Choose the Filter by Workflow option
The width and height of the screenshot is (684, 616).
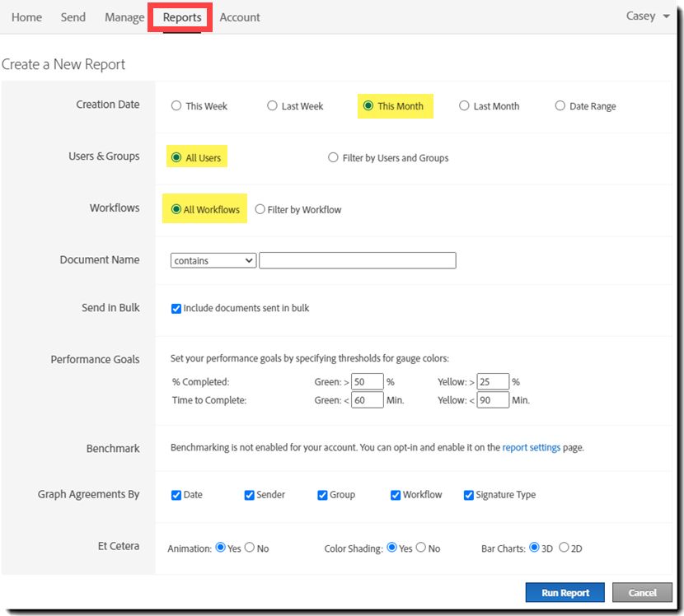click(x=260, y=209)
